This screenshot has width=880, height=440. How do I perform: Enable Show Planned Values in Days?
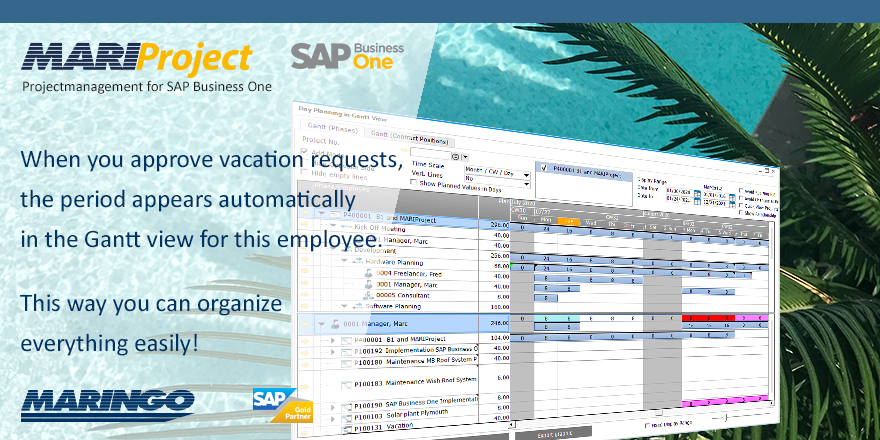pyautogui.click(x=414, y=182)
